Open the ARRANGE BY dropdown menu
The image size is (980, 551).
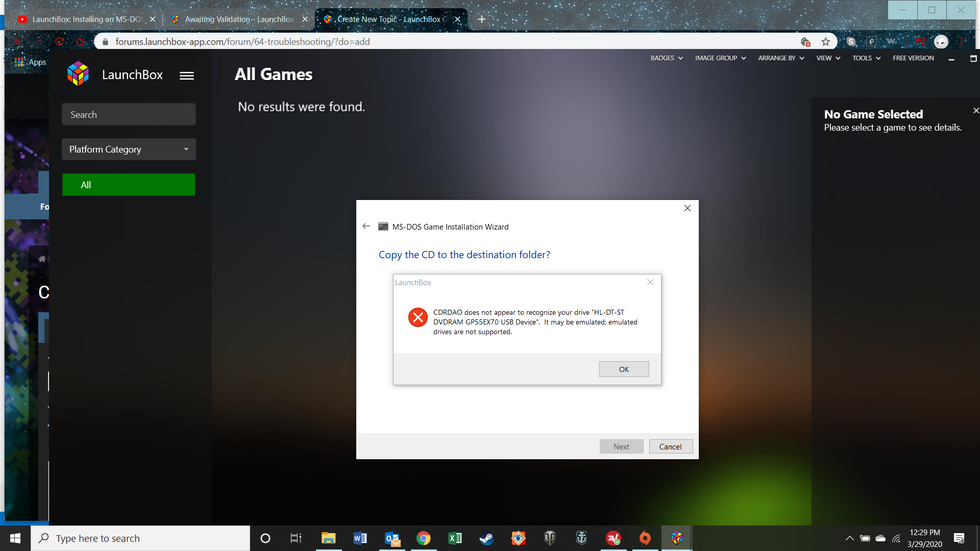(781, 58)
